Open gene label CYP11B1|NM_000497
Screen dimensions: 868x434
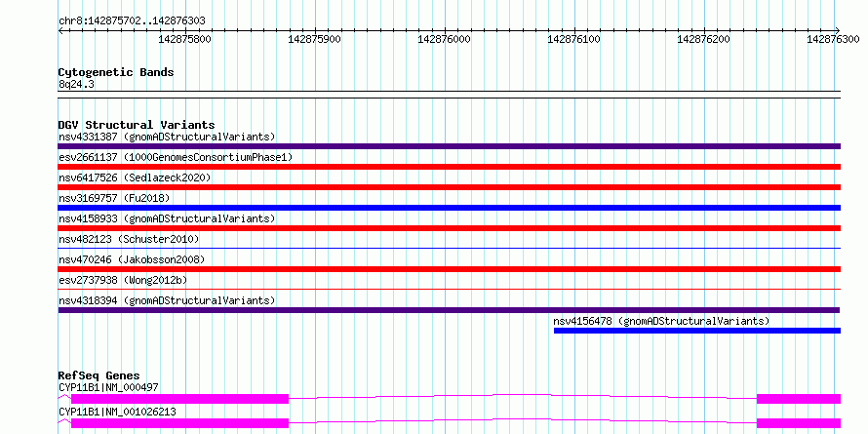108,387
